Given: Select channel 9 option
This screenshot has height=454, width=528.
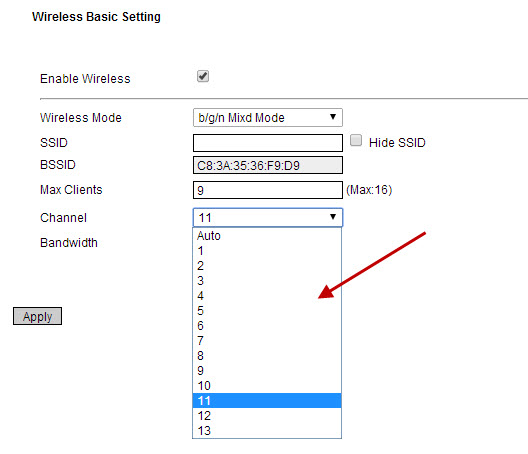Looking at the screenshot, I should tap(267, 370).
